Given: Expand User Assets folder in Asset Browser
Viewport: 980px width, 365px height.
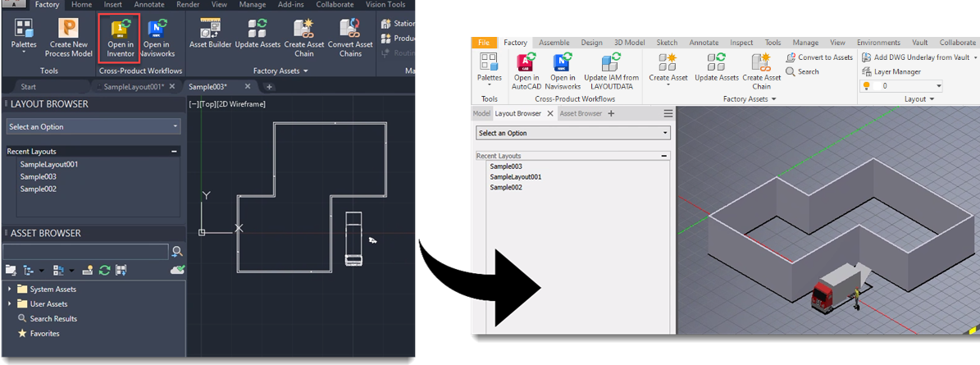Looking at the screenshot, I should click(x=9, y=303).
